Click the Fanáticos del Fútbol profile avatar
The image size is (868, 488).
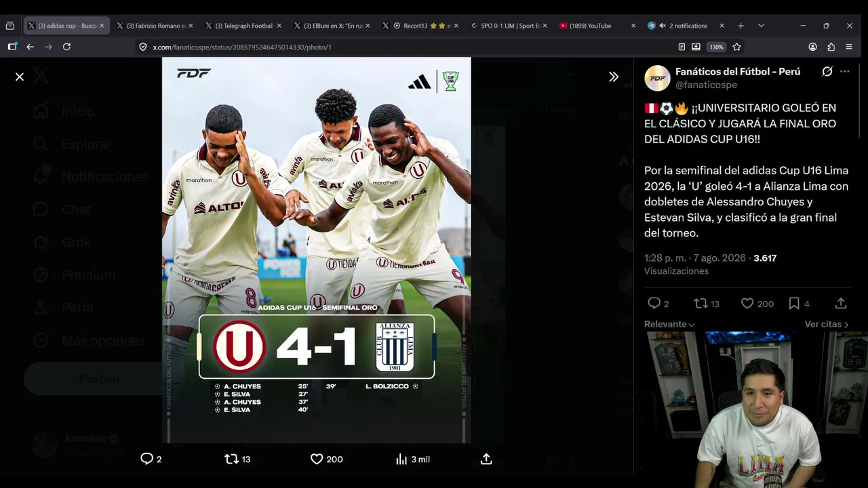[657, 78]
